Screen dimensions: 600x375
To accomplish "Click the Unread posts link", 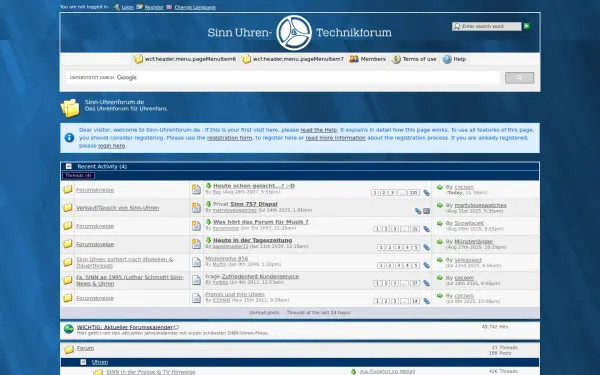I will 264,313.
